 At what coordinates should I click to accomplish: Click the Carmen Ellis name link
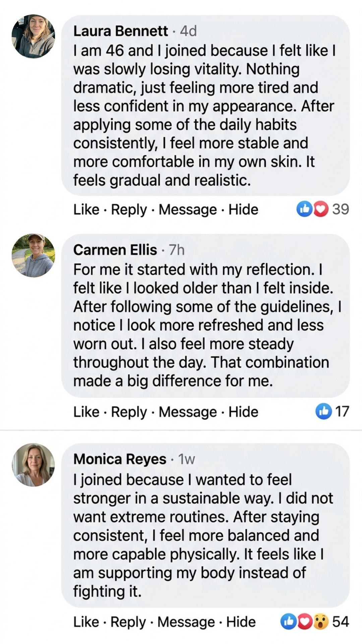[115, 250]
